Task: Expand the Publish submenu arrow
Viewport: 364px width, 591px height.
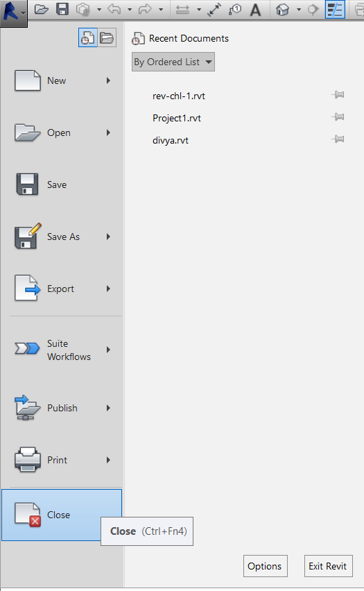Action: 108,408
